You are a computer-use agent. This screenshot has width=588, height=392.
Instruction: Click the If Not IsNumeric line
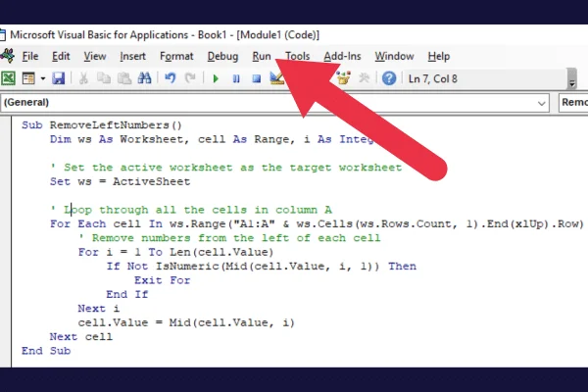[x=262, y=267]
